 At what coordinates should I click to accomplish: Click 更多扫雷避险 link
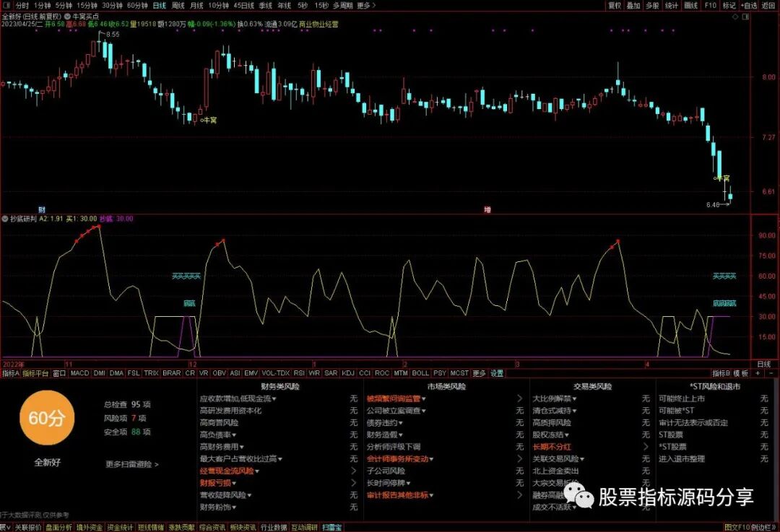[132, 464]
